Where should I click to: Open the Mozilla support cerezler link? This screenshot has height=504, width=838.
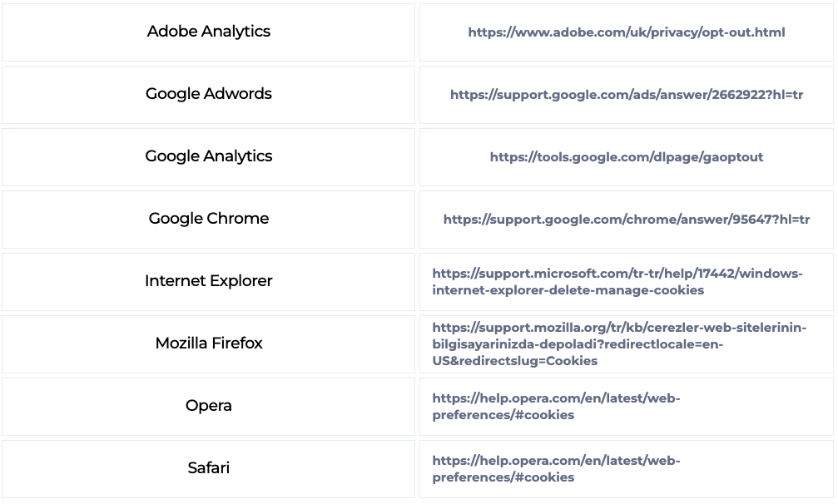619,344
